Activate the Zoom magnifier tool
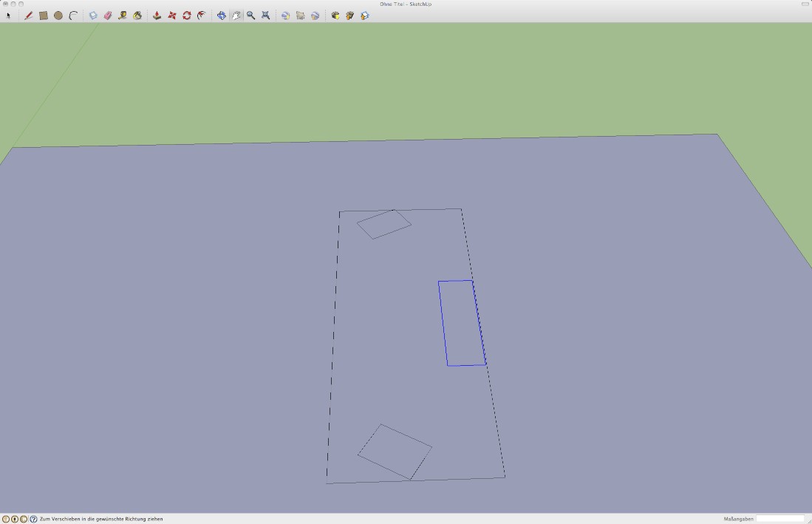This screenshot has height=524, width=812. [250, 16]
